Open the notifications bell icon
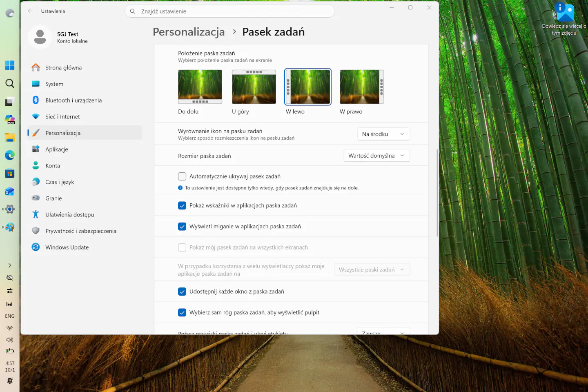Viewport: 588px width, 392px height. pyautogui.click(x=10, y=381)
